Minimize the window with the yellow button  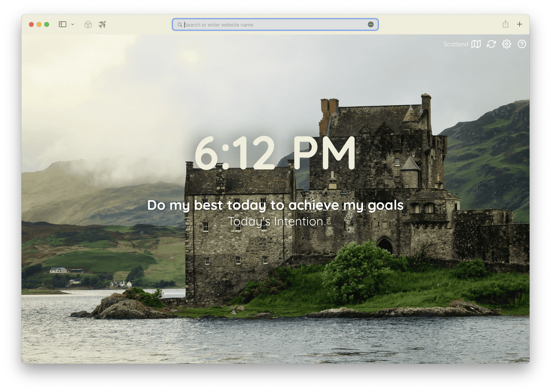click(x=39, y=24)
